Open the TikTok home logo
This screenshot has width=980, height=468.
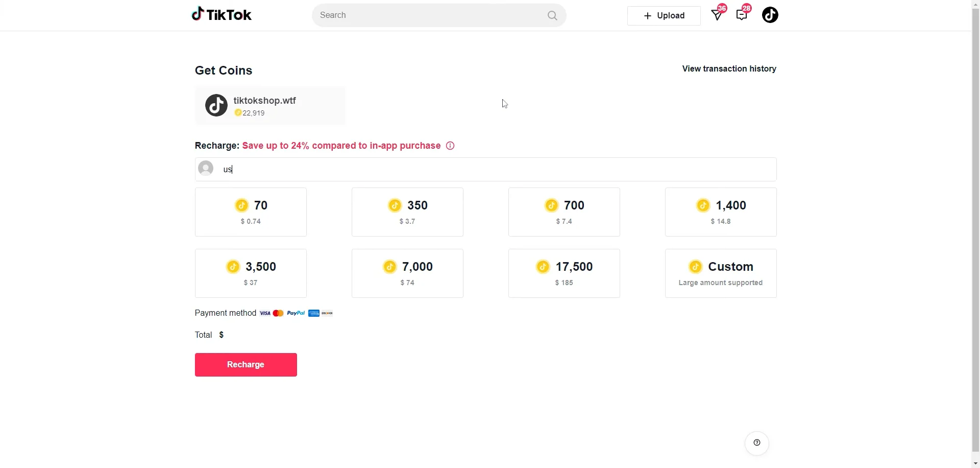222,14
